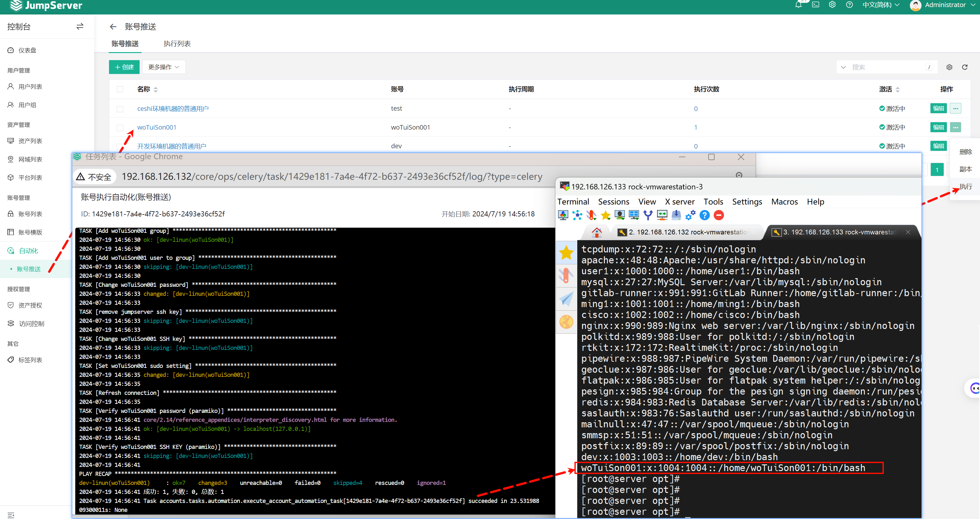The height and width of the screenshot is (519, 980).
Task: Click the back arrow beside 账号推送 title
Action: [x=113, y=27]
